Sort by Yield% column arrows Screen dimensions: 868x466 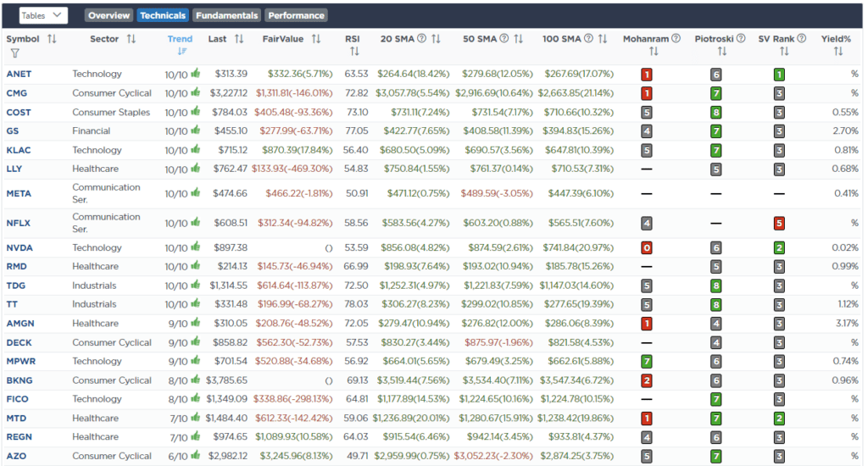pos(838,52)
